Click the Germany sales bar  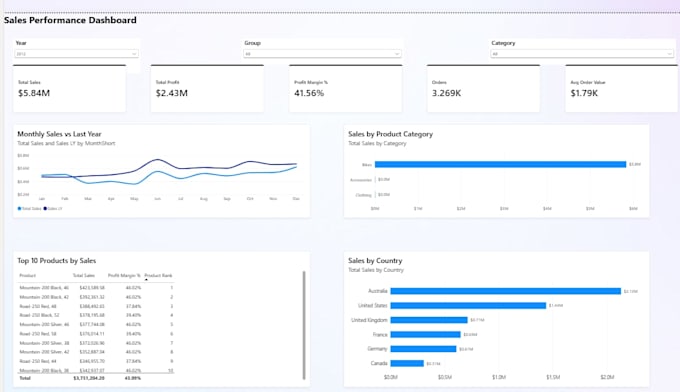click(423, 349)
